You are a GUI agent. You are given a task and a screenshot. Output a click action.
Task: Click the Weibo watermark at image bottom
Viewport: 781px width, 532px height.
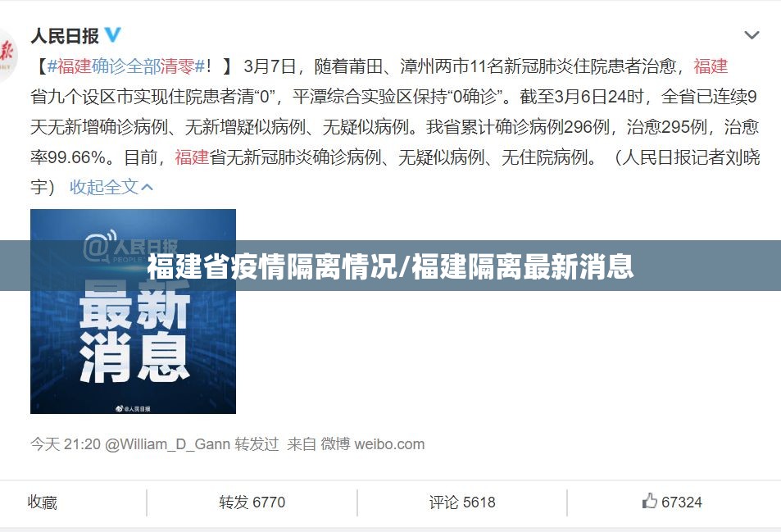(x=133, y=408)
